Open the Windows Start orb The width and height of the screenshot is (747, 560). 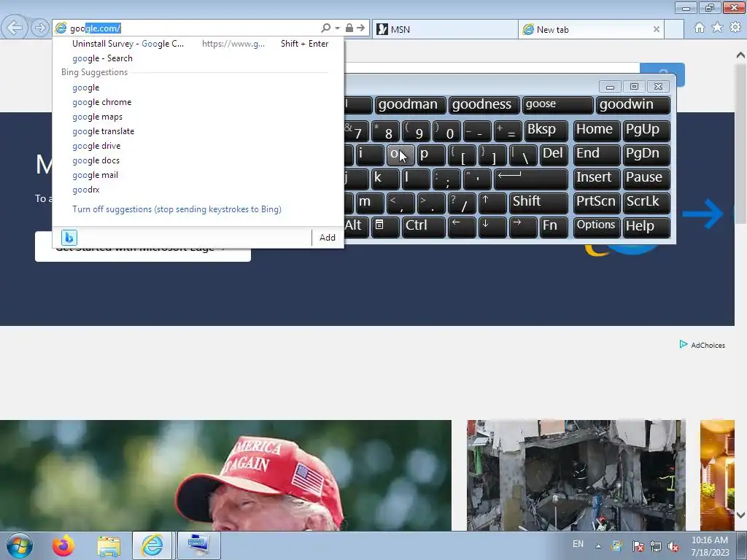[20, 545]
